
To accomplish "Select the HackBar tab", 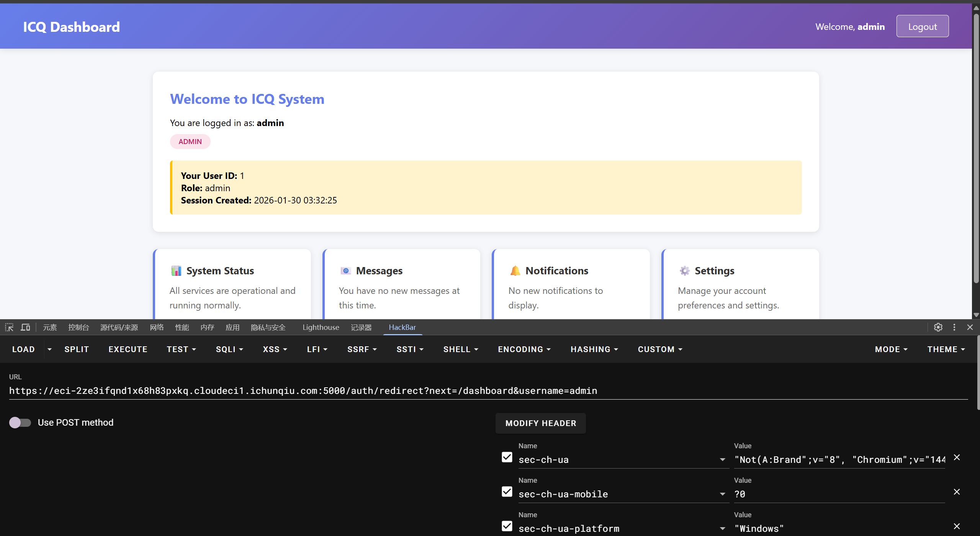I will tap(402, 327).
